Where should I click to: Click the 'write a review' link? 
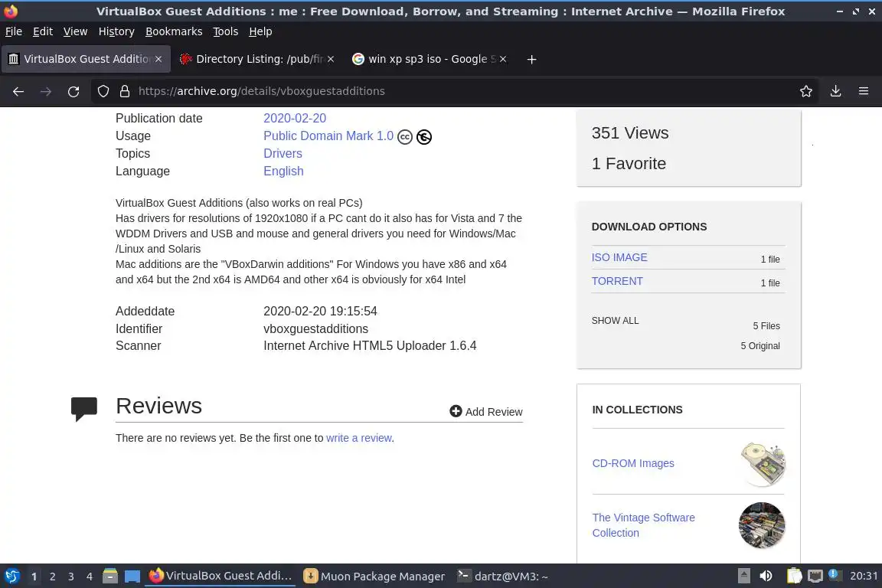tap(359, 438)
